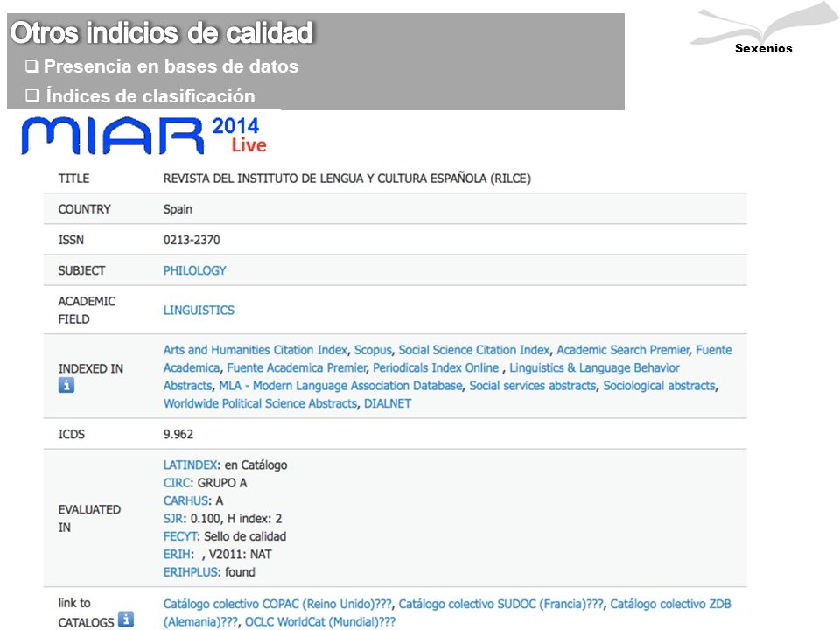Open the SJR evaluation link
The width and height of the screenshot is (840, 630).
(173, 519)
